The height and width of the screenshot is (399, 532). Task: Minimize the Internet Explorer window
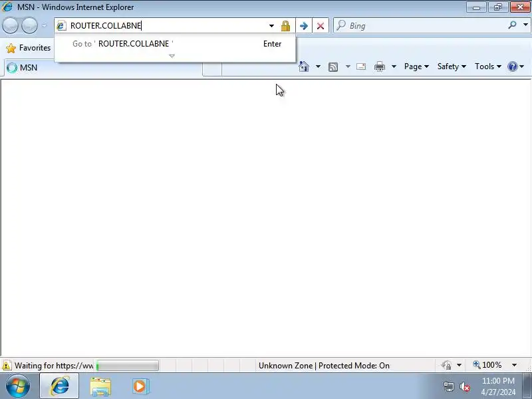476,7
